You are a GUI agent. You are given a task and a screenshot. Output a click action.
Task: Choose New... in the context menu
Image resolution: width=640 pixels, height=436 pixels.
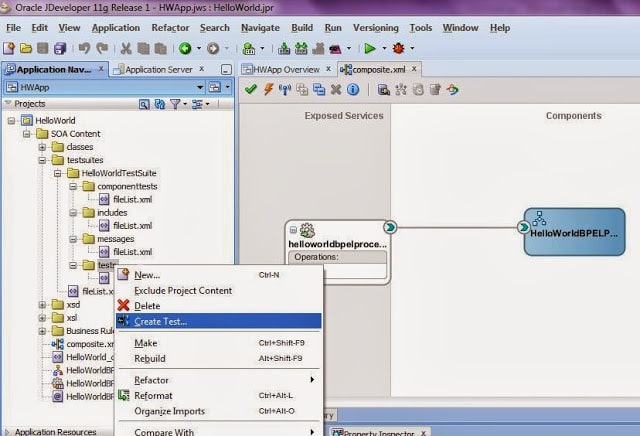click(219, 275)
